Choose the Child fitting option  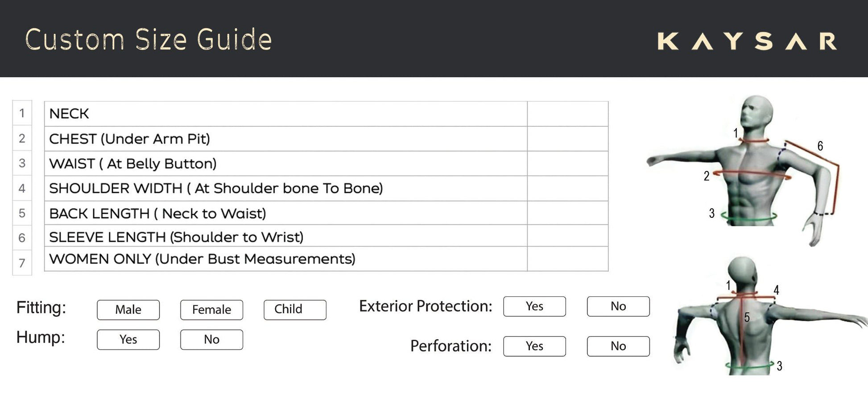[294, 310]
